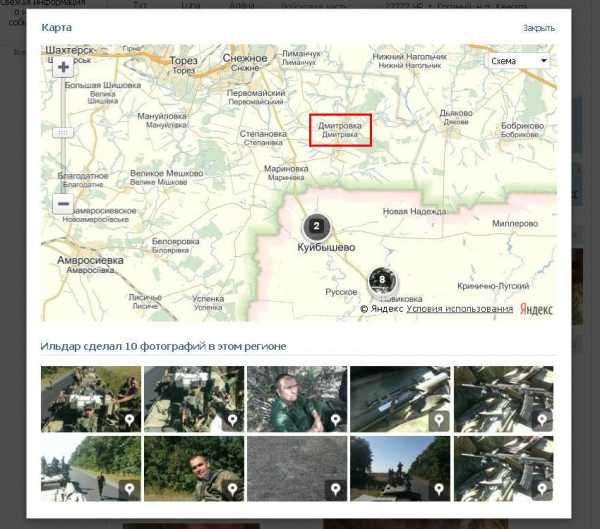Screen dimensions: 600x529
Task: Open bottom-row photo of convoy on the road
Action: [90, 467]
